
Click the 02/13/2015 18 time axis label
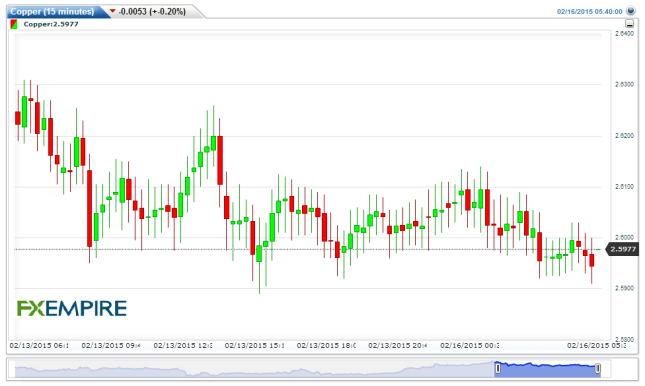[x=326, y=345]
